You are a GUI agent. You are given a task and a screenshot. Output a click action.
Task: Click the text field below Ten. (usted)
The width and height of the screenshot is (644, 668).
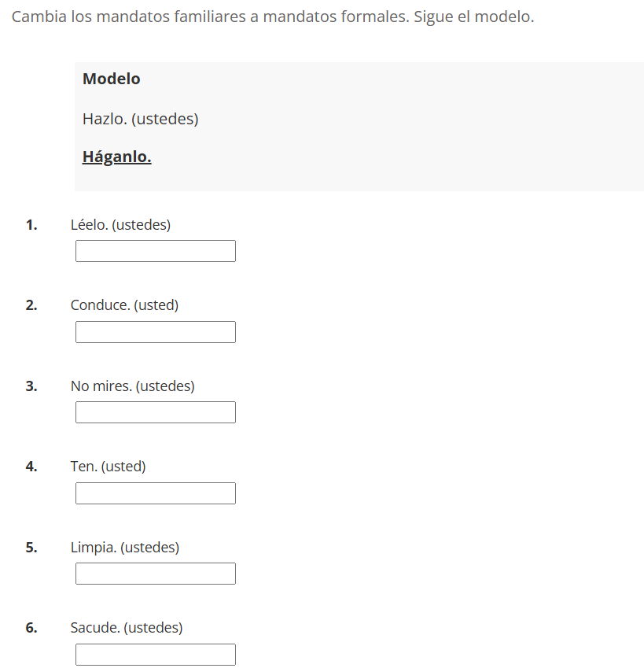[x=156, y=493]
